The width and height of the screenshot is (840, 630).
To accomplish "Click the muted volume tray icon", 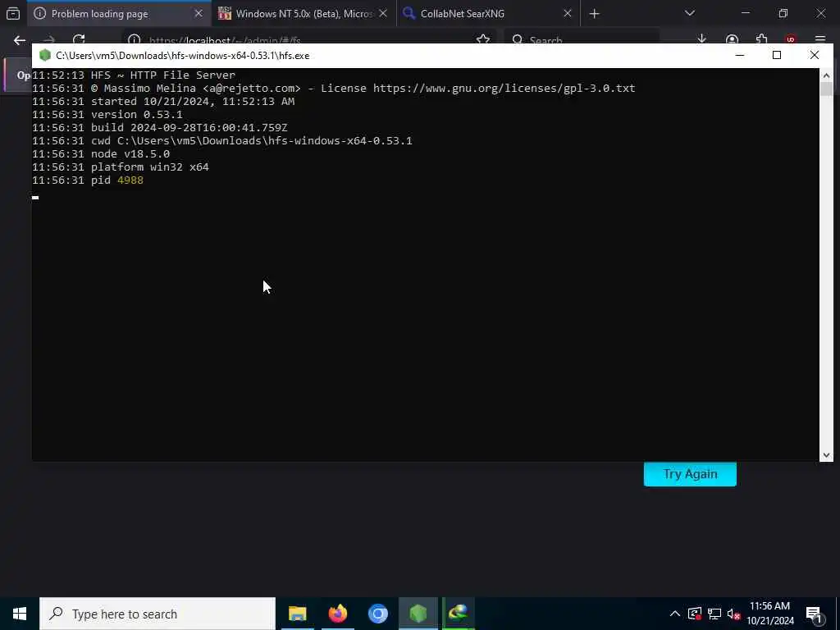I will [x=733, y=614].
